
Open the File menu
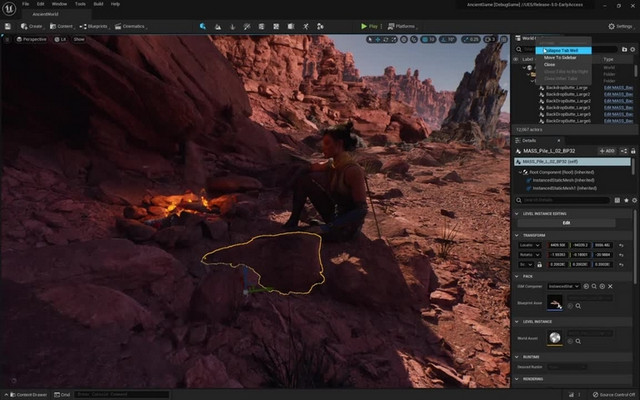[25, 4]
